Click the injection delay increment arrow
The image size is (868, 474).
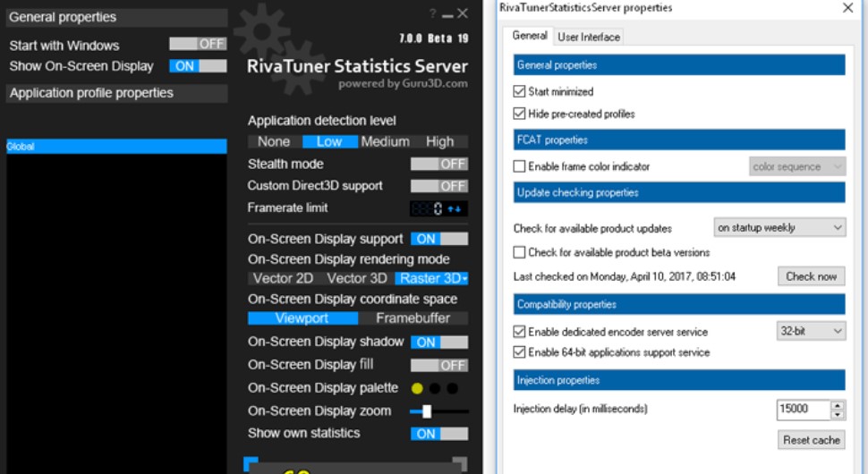838,405
